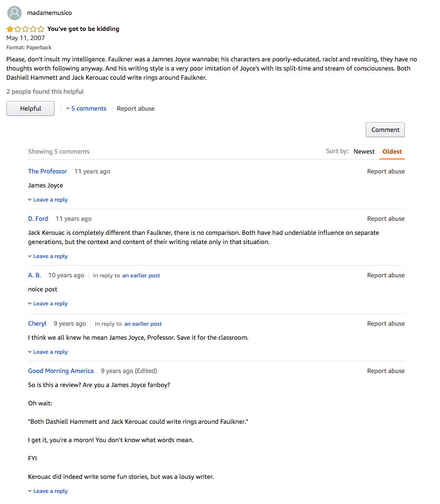Expand Leave a reply under The Professor
The height and width of the screenshot is (504, 440).
click(48, 200)
